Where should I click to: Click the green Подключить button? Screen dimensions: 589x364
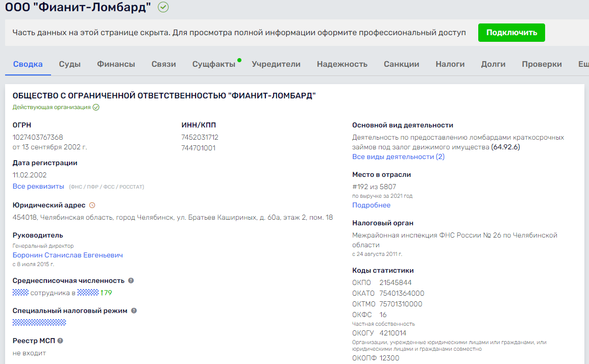(511, 33)
